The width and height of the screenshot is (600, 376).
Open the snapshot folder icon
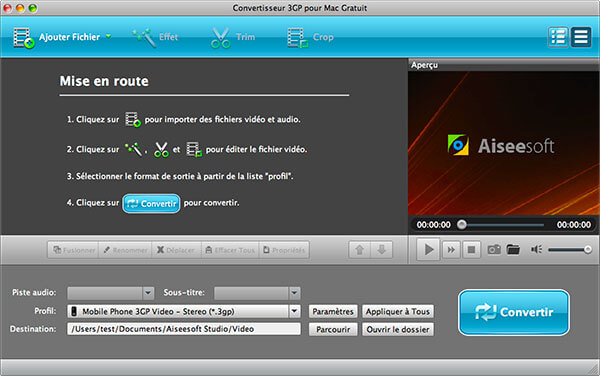coord(513,250)
